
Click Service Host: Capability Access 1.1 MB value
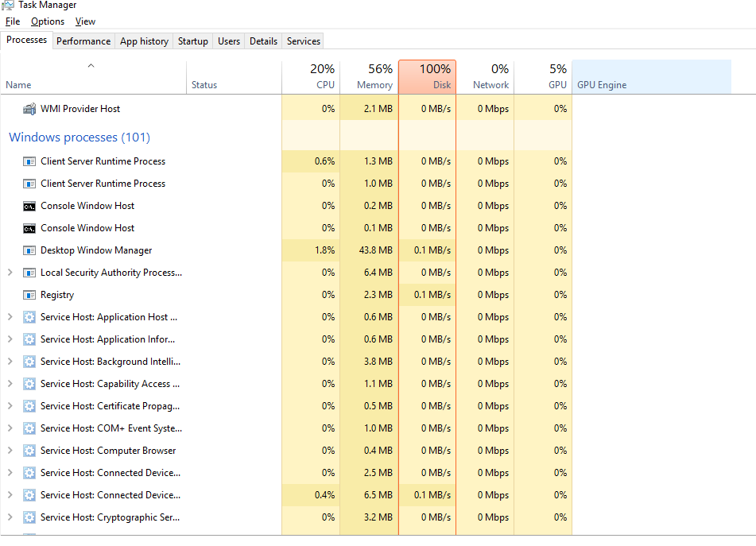pos(378,384)
